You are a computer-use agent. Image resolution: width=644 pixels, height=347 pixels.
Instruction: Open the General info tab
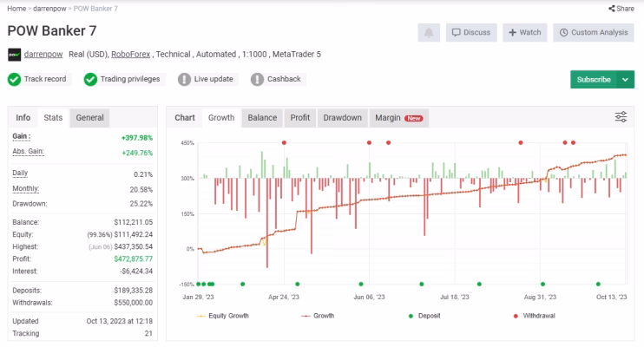(x=89, y=118)
